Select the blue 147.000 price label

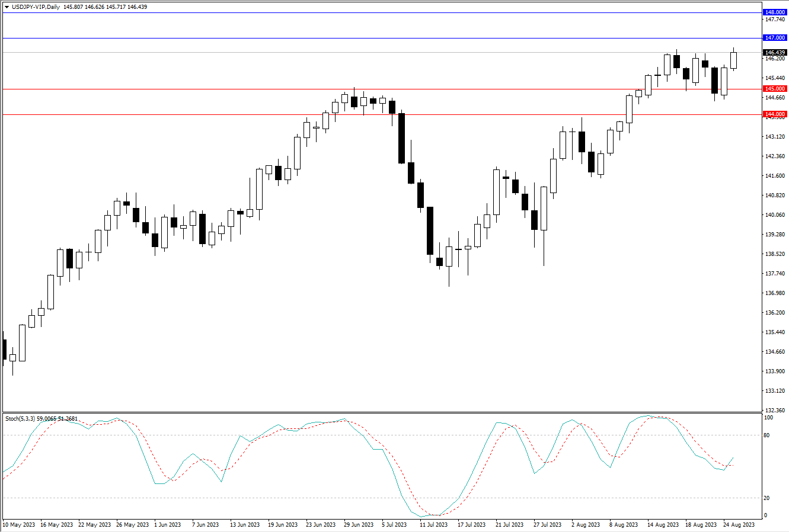coord(775,38)
